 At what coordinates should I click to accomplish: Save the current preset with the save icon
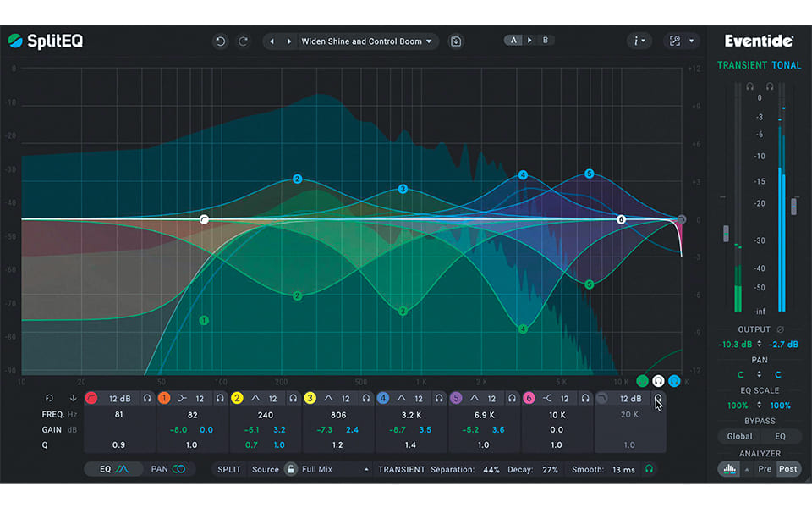coord(456,41)
